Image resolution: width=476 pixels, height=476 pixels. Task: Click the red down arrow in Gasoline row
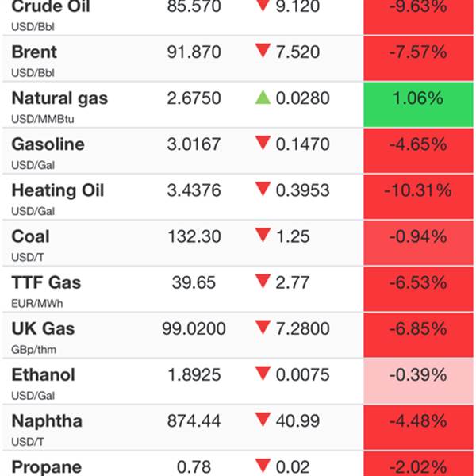pyautogui.click(x=263, y=143)
